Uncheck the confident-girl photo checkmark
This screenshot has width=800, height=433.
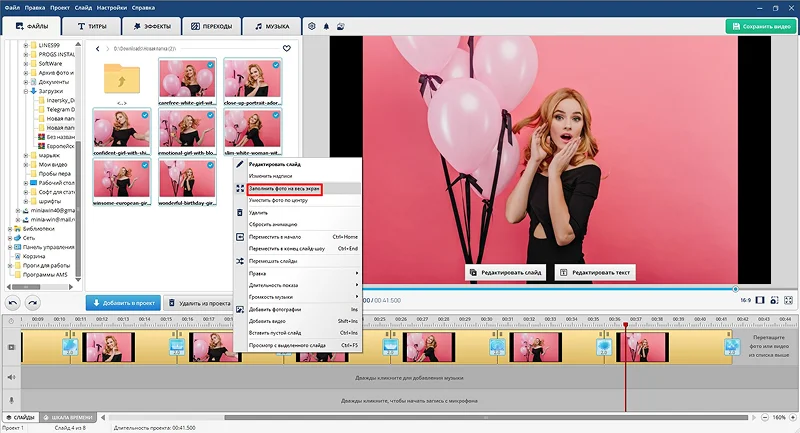pyautogui.click(x=145, y=115)
